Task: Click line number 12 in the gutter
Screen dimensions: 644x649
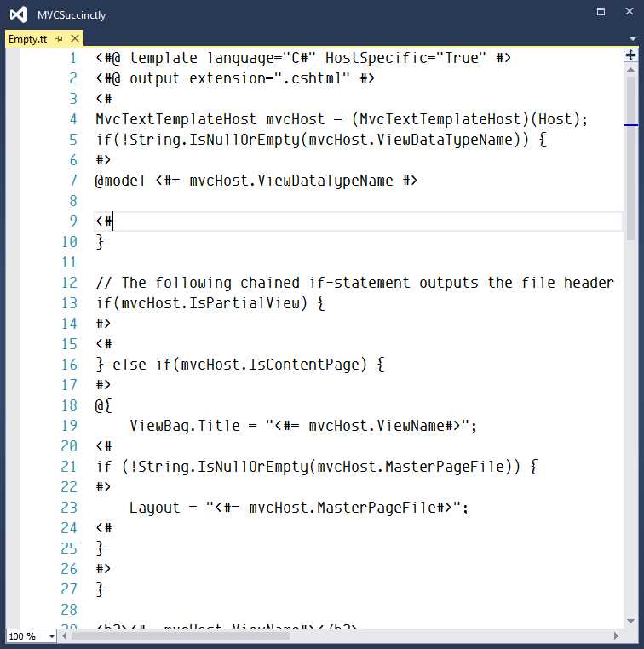Action: (x=69, y=283)
